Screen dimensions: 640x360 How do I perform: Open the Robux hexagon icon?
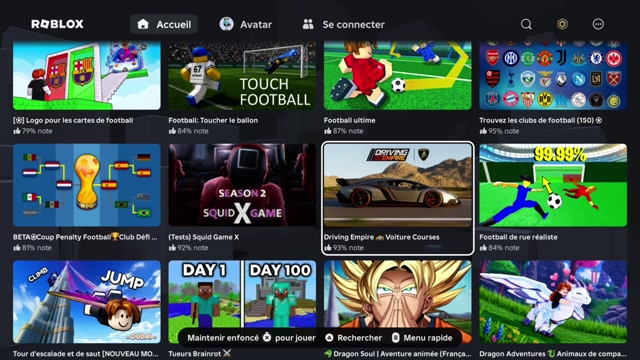click(562, 24)
